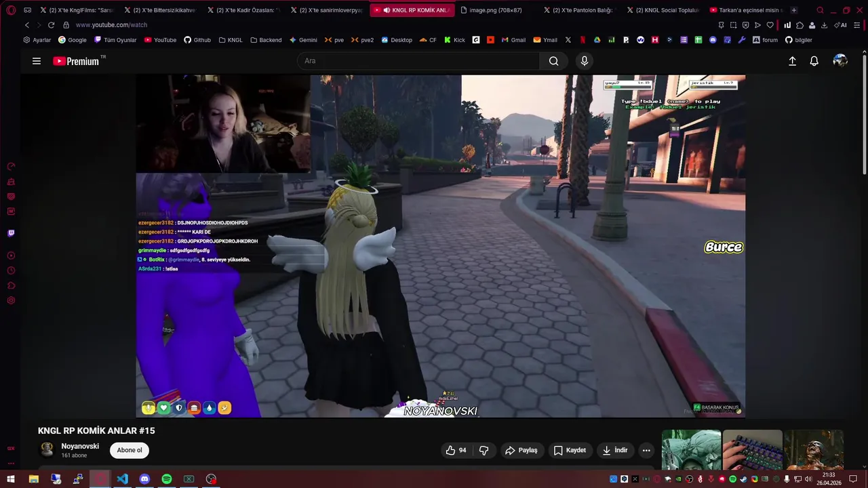Viewport: 868px width, 488px height.
Task: Open the Noyanovski channel name link
Action: point(80,446)
